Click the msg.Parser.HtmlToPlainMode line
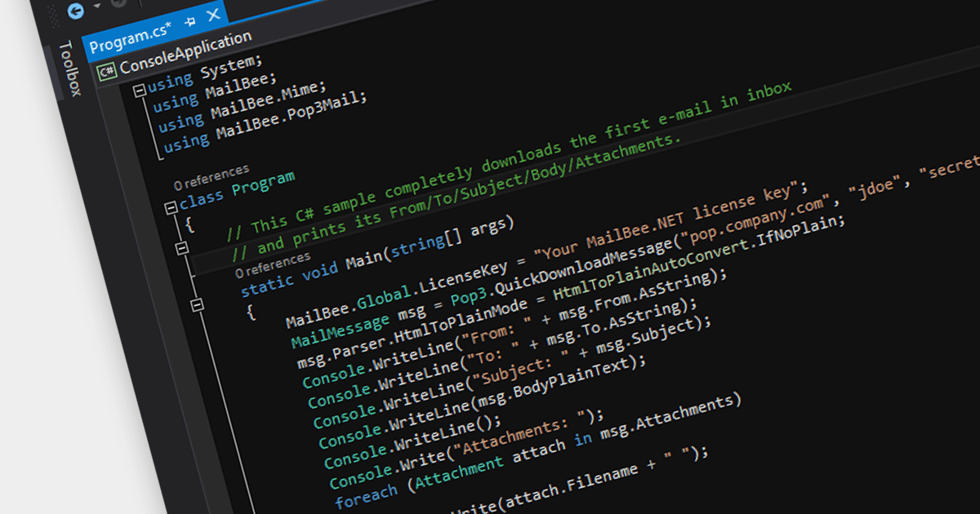The width and height of the screenshot is (980, 514). [x=572, y=293]
